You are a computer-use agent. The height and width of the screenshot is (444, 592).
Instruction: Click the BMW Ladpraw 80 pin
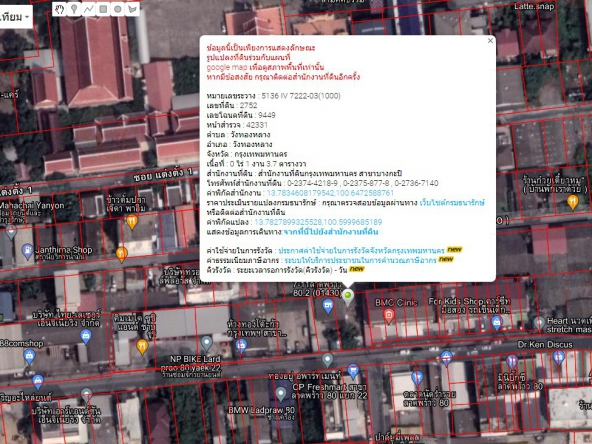click(281, 394)
